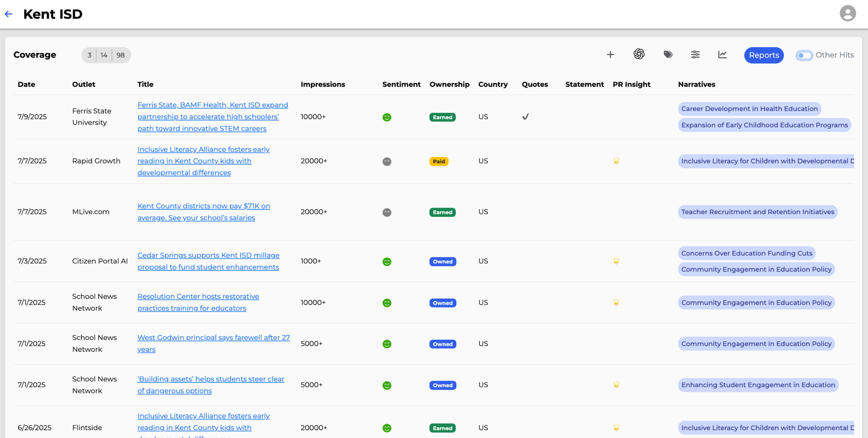Sort by Narratives column header
The image size is (868, 438).
[696, 84]
